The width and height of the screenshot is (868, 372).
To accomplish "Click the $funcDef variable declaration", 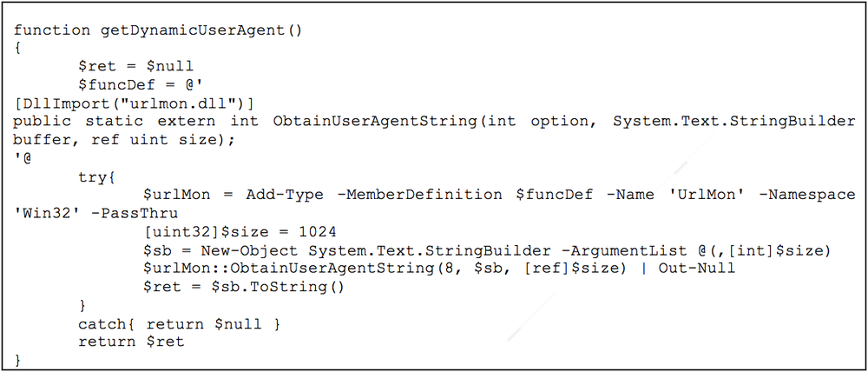I will [x=110, y=85].
